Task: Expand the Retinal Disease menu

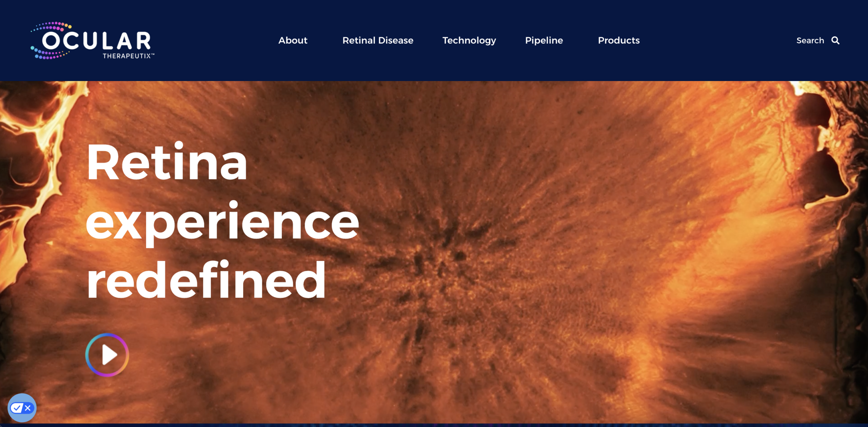Action: coord(378,40)
